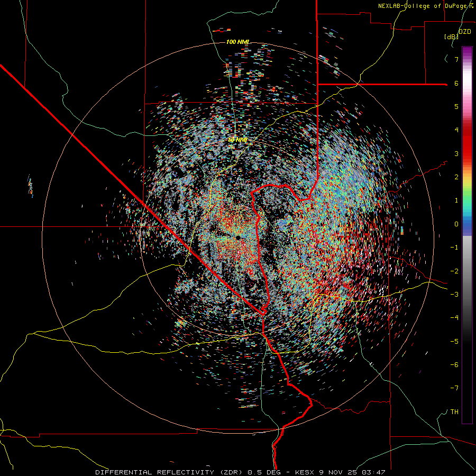Click the scale value "-3" on the legend
476x476 pixels.
pos(454,295)
